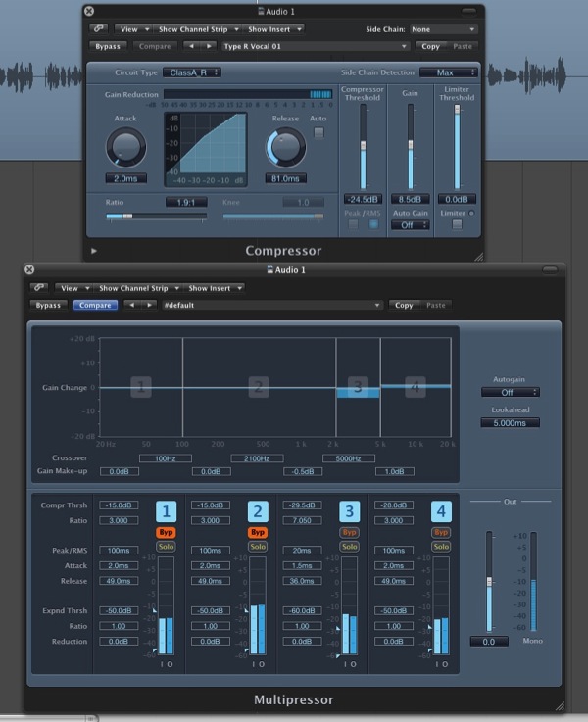The image size is (588, 722).
Task: Click Multipressor Out level slider handle
Action: click(x=489, y=582)
